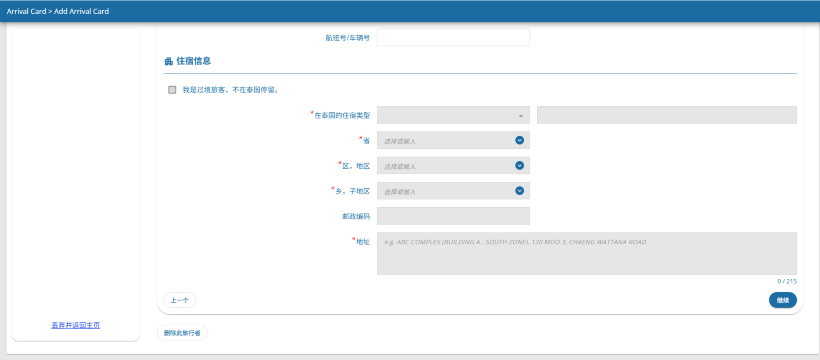
Task: Click the 航班号/车辆号 flight number input field
Action: coord(453,38)
